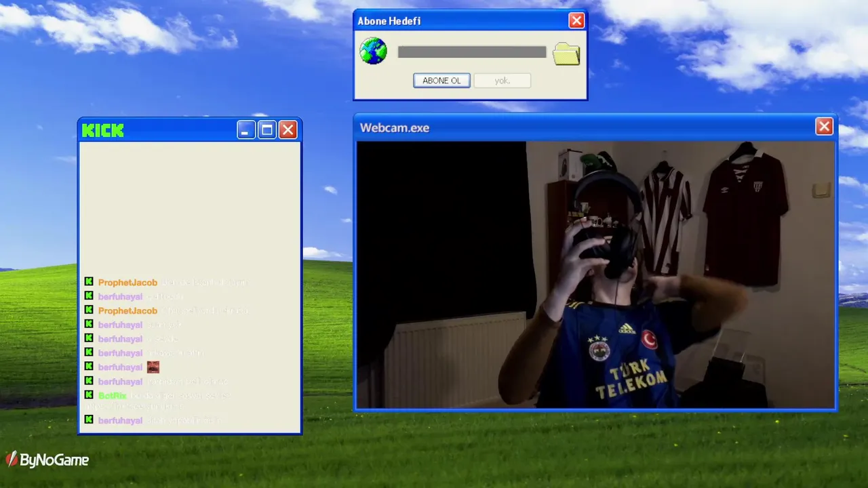Click the BotRix username in chat
The width and height of the screenshot is (868, 488).
pos(113,395)
